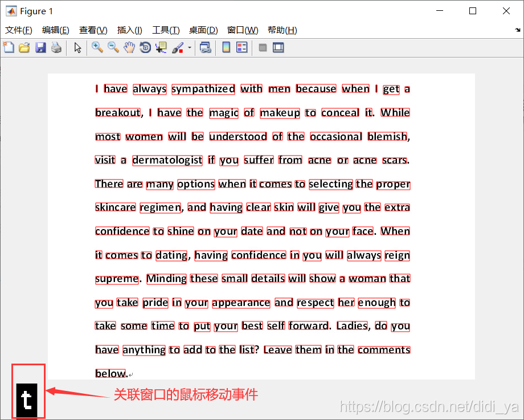Activate the Zoom In magnifier tool

point(97,47)
